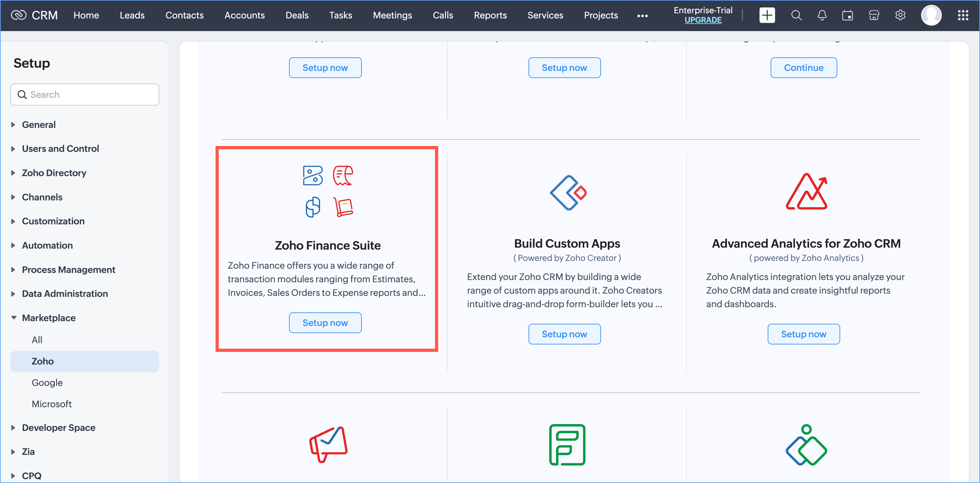
Task: Collapse the Marketplace setup section
Action: (48, 318)
